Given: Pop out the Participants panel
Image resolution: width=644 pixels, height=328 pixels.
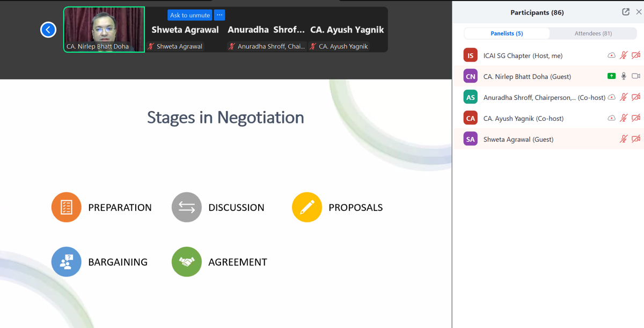Looking at the screenshot, I should [x=626, y=12].
